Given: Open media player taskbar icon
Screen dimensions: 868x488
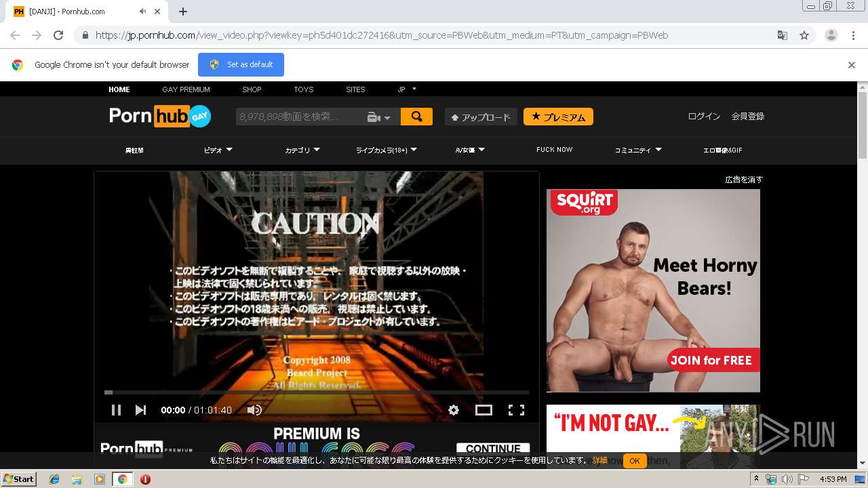Looking at the screenshot, I should [100, 479].
